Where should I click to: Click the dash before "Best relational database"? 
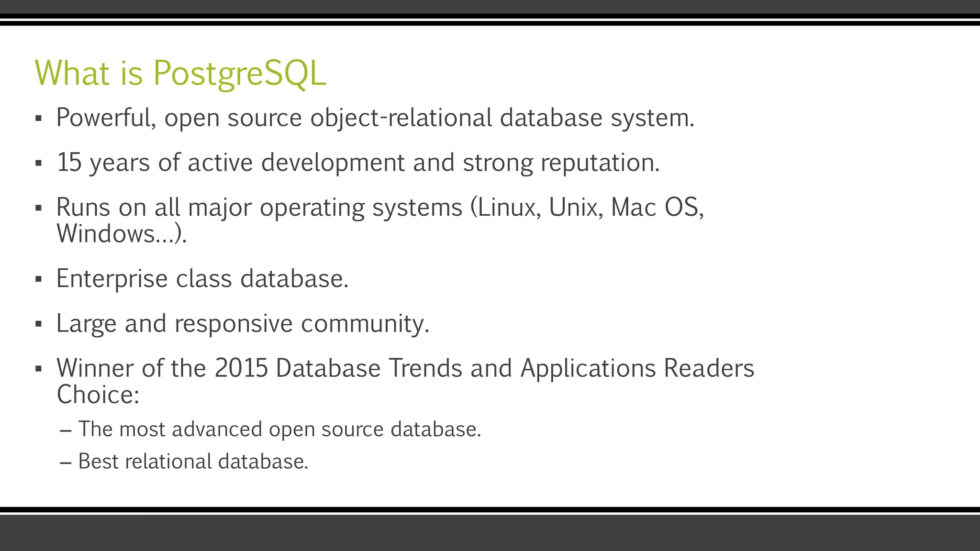pos(66,463)
